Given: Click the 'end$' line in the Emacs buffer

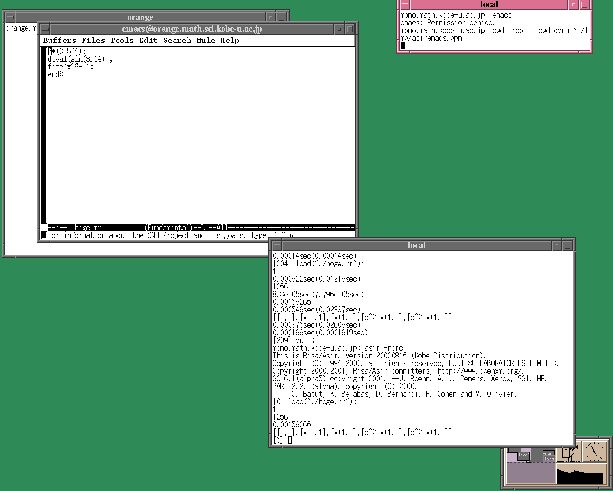Looking at the screenshot, I should click(x=55, y=74).
